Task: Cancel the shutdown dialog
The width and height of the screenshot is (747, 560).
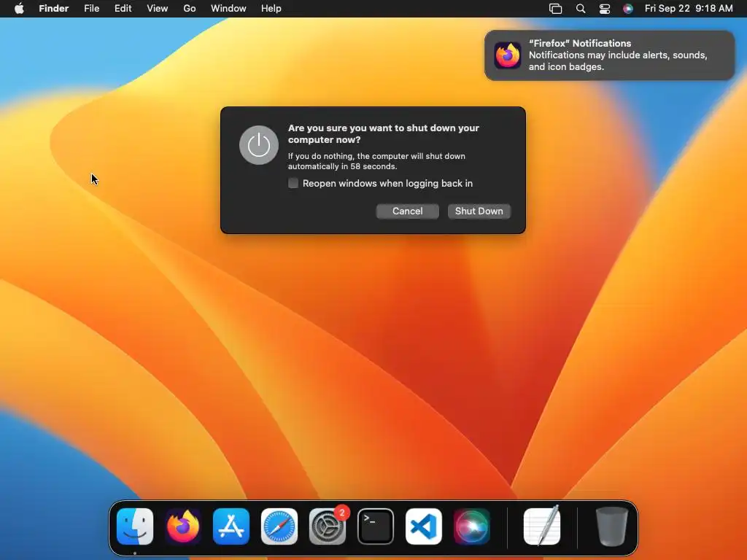Action: [x=407, y=211]
